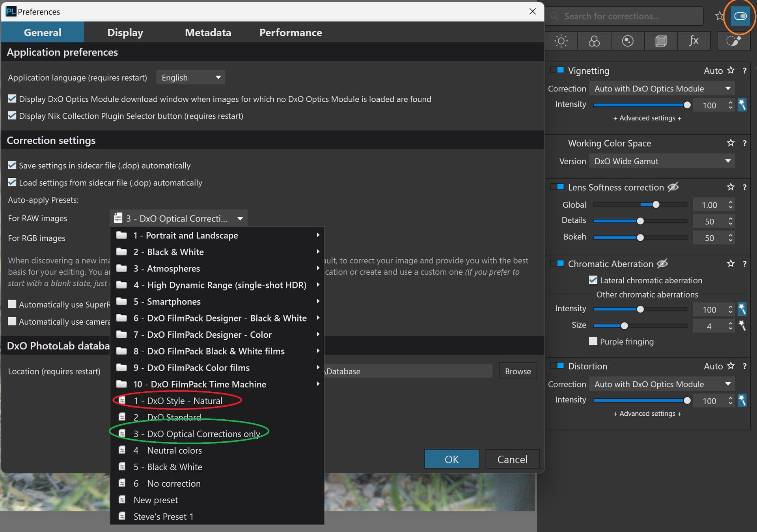The image size is (757, 532).
Task: Enable Automatically use SuperR checkbox
Action: [12, 304]
